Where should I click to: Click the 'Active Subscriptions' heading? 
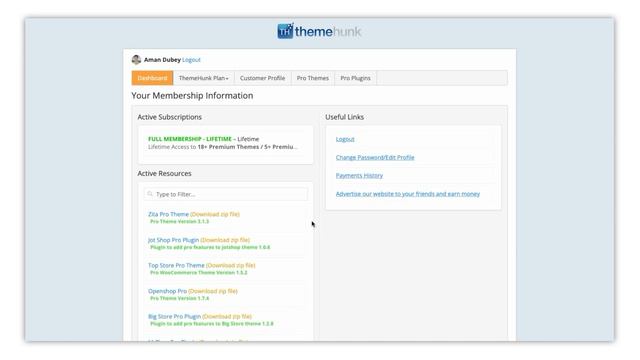169,117
